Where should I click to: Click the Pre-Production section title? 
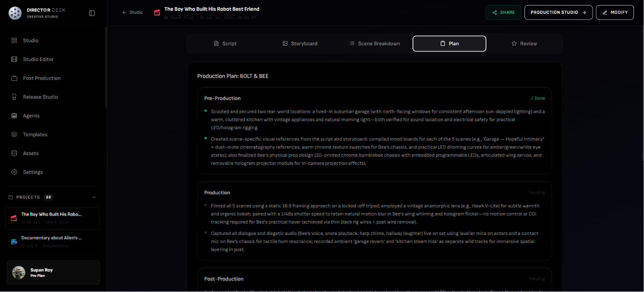tap(222, 98)
